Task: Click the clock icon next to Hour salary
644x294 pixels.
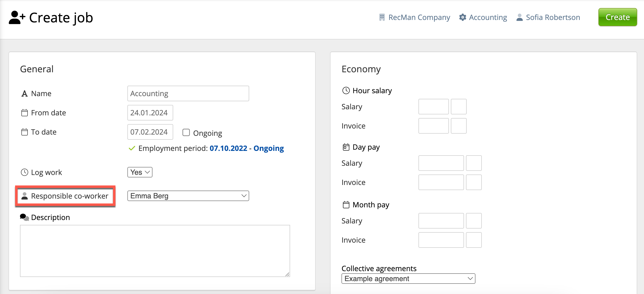Action: point(346,91)
